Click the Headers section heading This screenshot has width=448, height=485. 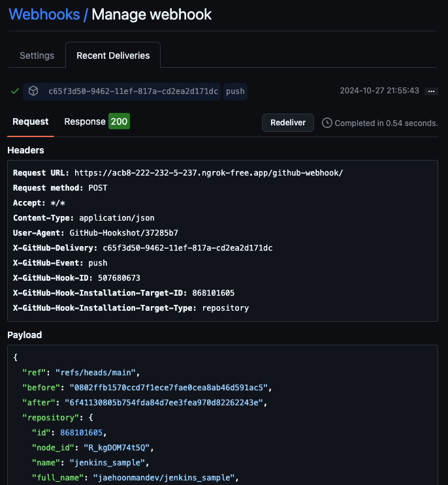tap(25, 150)
